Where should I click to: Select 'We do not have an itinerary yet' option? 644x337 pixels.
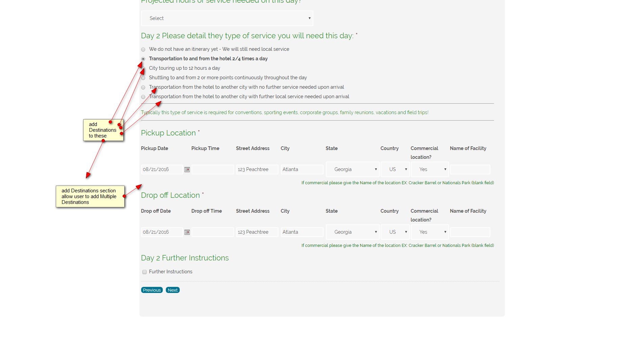pos(143,49)
